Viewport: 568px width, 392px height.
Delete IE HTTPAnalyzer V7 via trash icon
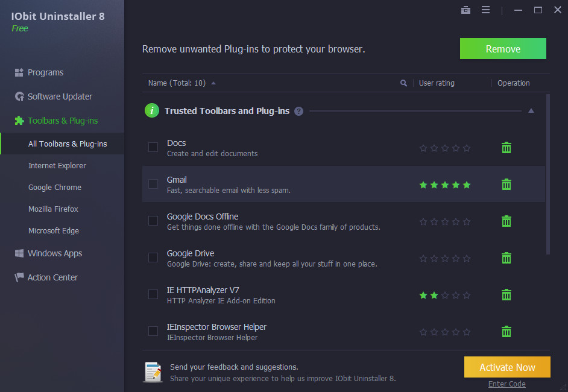506,294
